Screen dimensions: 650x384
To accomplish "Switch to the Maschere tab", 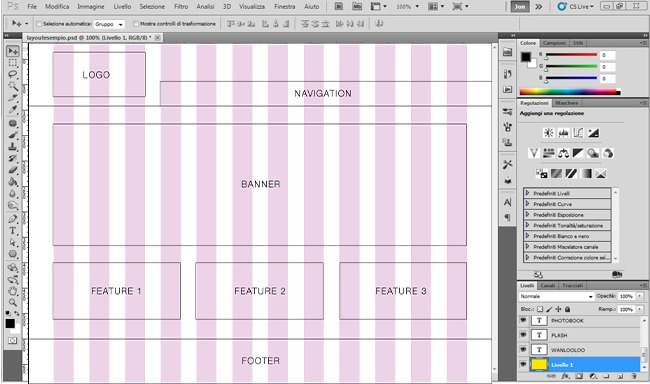I will coord(567,103).
